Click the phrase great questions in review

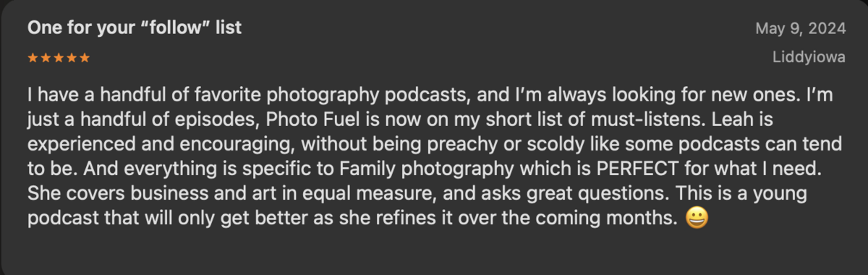pyautogui.click(x=597, y=194)
